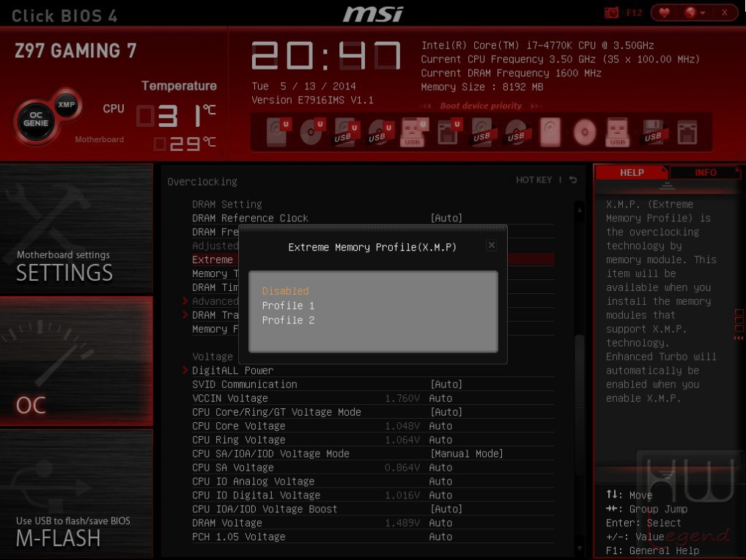Click the HOT KEY button
The height and width of the screenshot is (560, 746).
coord(533,180)
